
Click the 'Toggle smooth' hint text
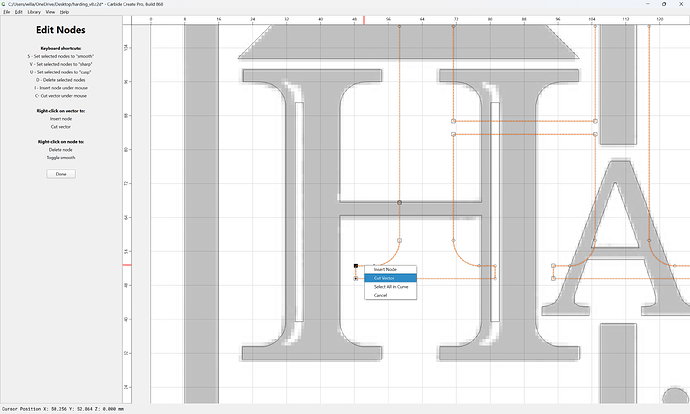(61, 158)
